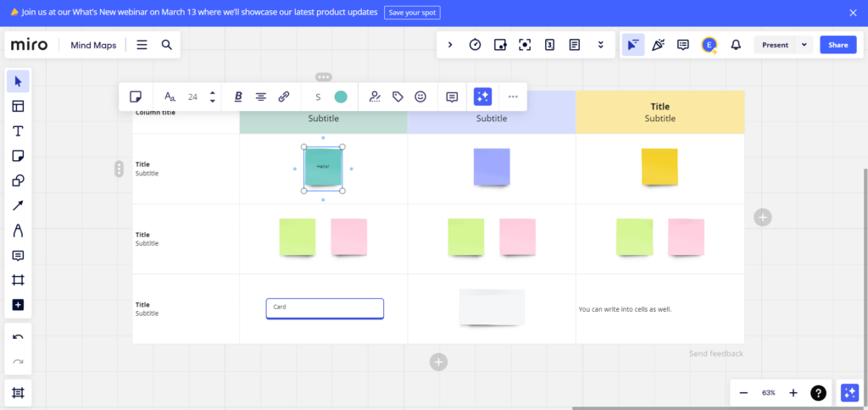Add a column with right plus button

(x=762, y=218)
